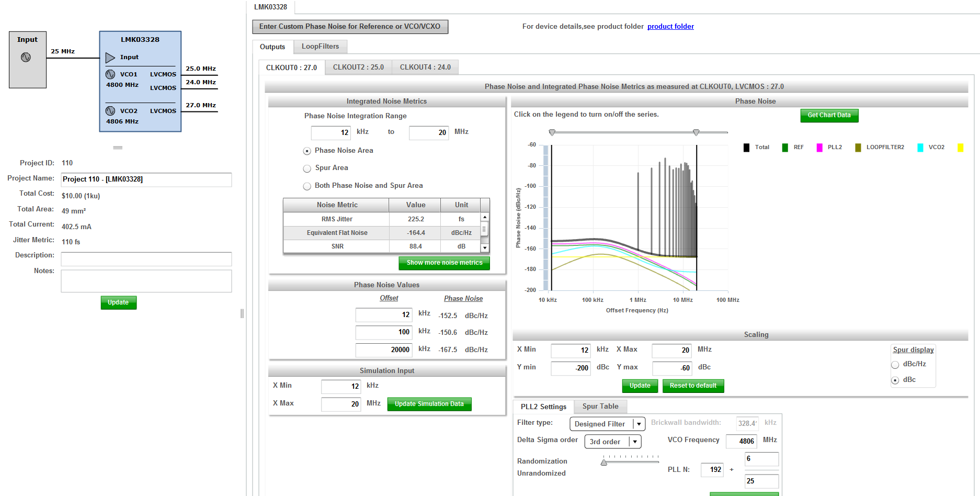Click PLL N fraction numerator field showing 6
980x496 pixels.
coord(761,459)
